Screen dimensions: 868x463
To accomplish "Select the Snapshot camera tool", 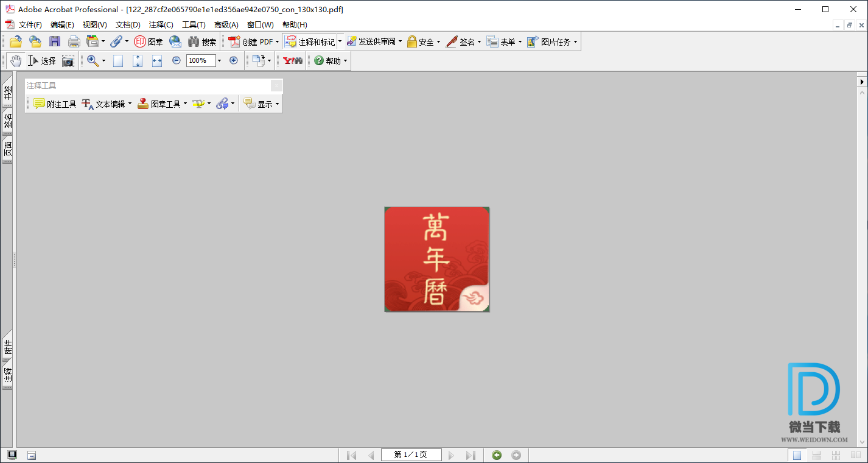I will point(68,60).
